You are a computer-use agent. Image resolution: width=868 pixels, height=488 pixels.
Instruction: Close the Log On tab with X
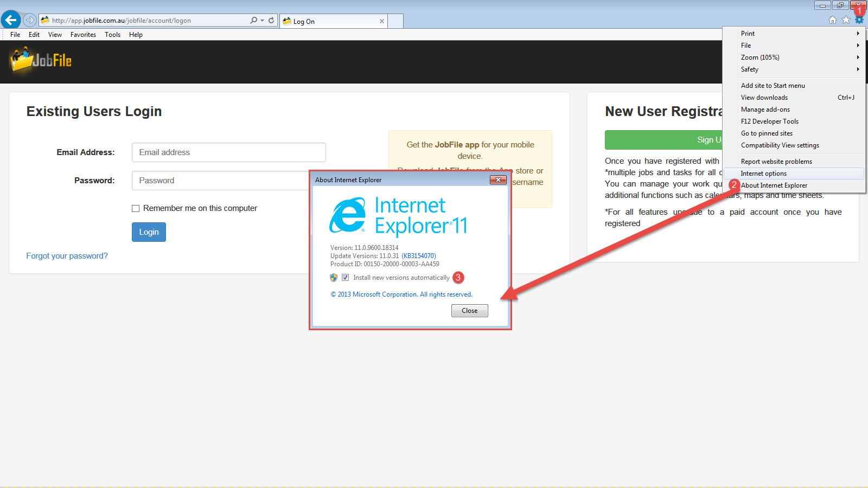tap(382, 21)
